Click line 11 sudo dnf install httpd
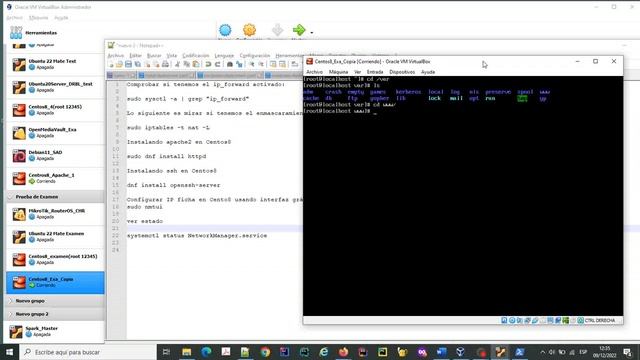The height and width of the screenshot is (360, 640). pos(167,156)
